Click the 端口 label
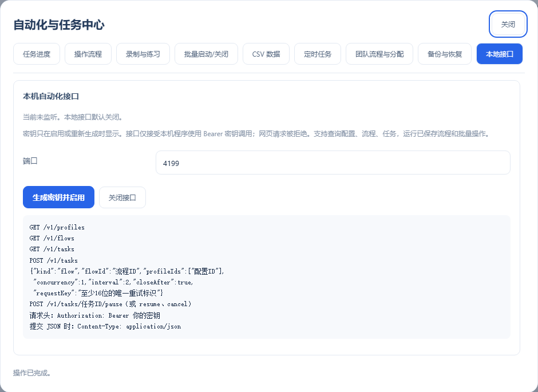 tap(30, 160)
